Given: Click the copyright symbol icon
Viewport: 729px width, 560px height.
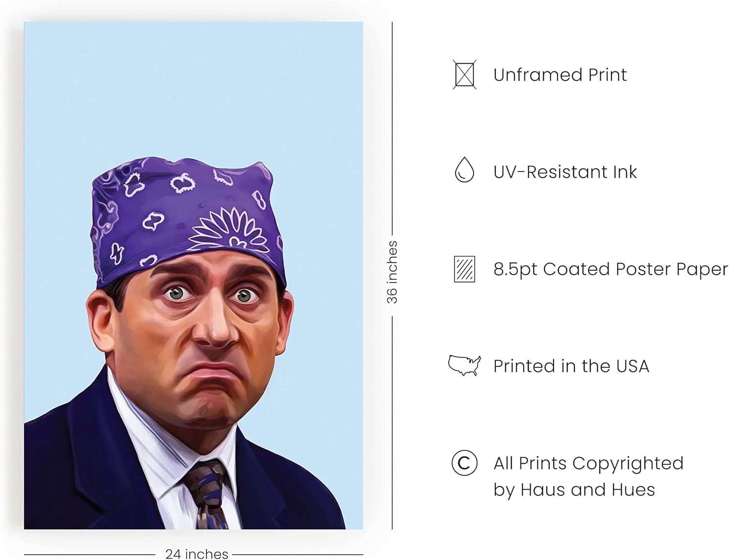Looking at the screenshot, I should click(464, 463).
